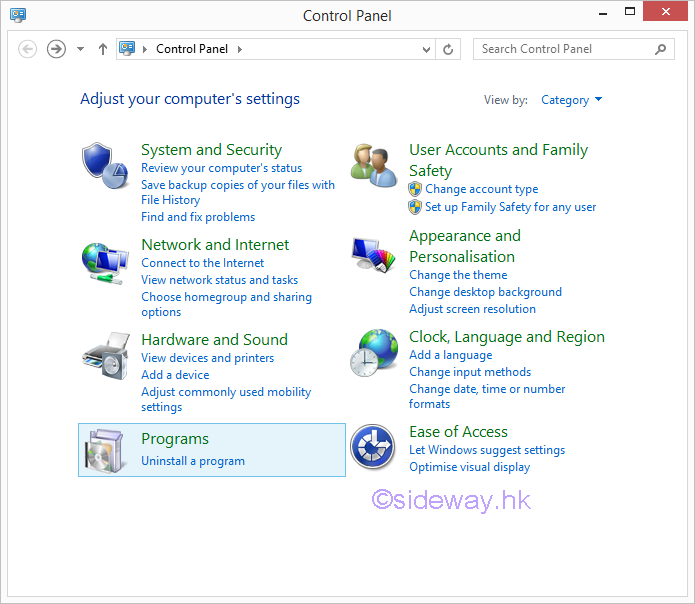The image size is (695, 604).
Task: Click the System and Security shield icon
Action: point(105,165)
